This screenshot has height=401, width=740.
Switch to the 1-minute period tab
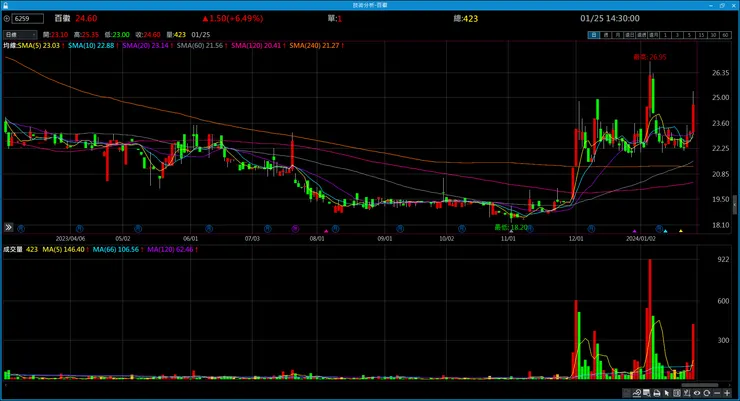point(665,35)
